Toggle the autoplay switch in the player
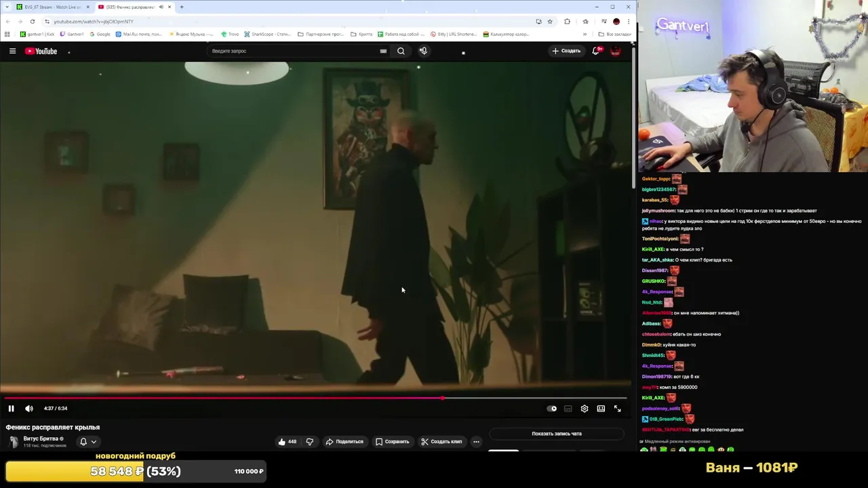This screenshot has height=488, width=868. [x=552, y=409]
